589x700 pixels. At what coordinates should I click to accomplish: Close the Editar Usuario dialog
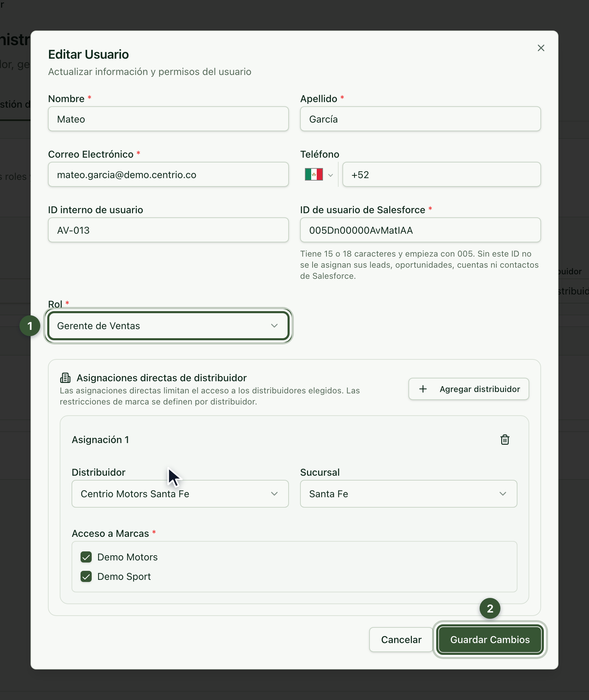[541, 48]
